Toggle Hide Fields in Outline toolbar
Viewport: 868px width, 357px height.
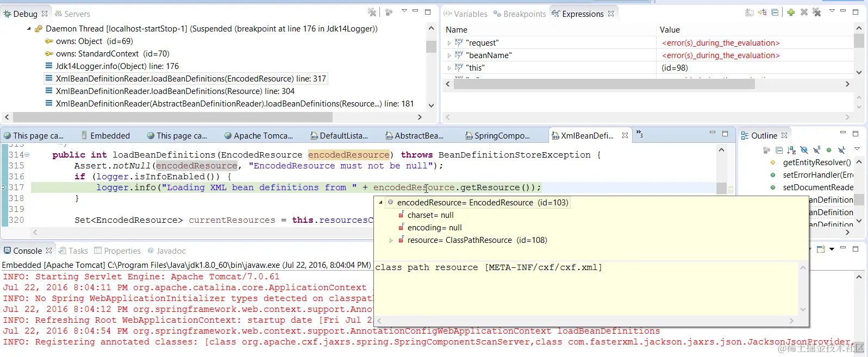point(804,150)
